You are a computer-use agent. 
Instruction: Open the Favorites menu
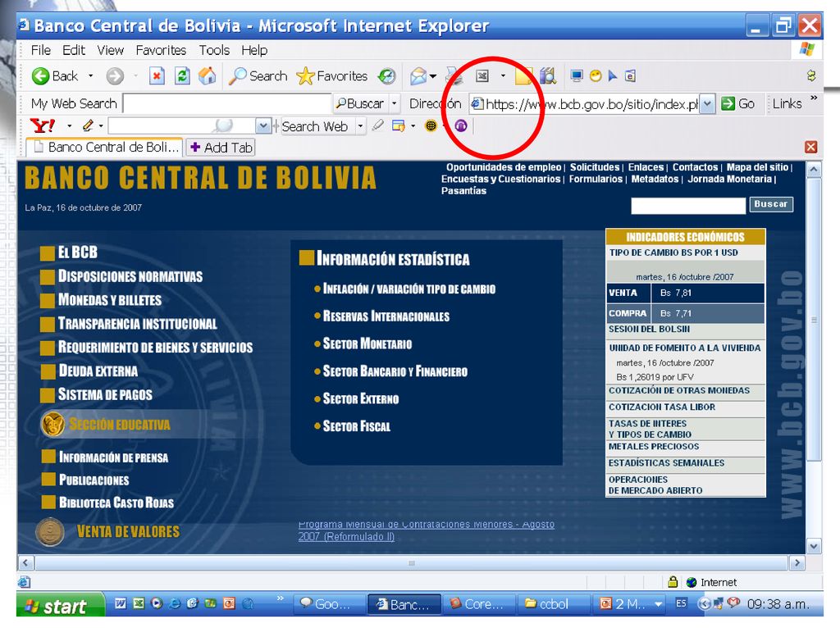coord(161,50)
